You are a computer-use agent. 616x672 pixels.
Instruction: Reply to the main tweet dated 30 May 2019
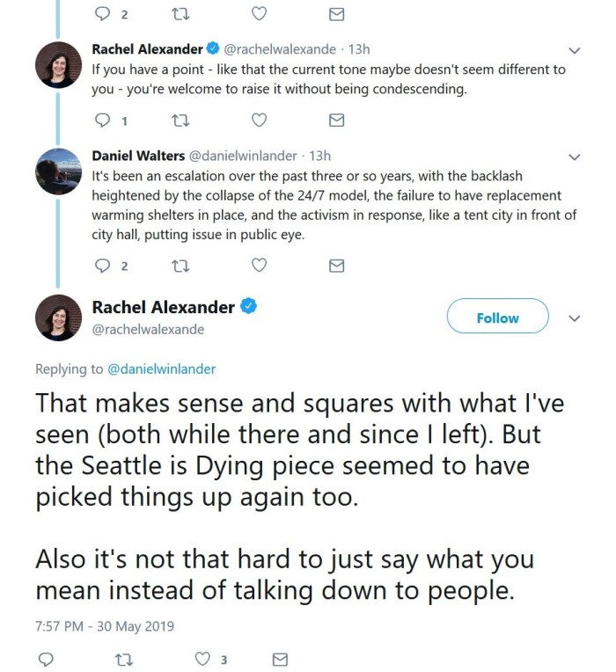(48, 659)
